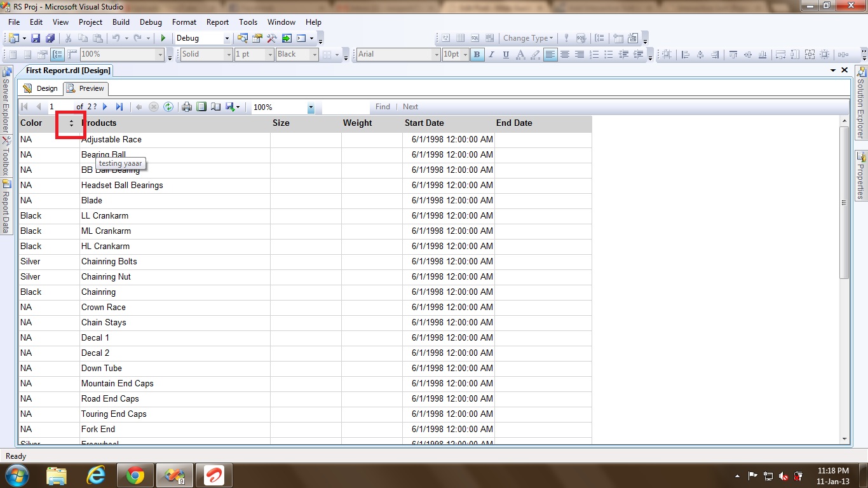Print the report using the printer icon
Image resolution: width=868 pixels, height=488 pixels.
(x=187, y=107)
